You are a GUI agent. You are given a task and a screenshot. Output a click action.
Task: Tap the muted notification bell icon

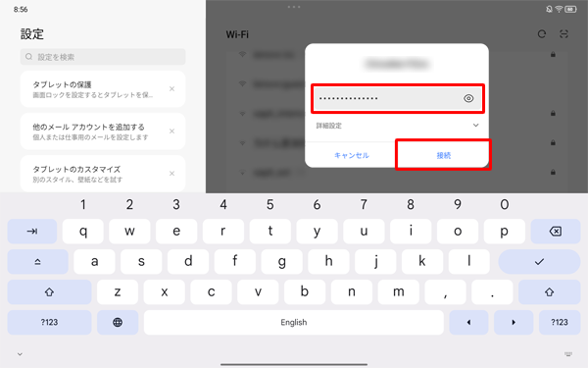(549, 9)
